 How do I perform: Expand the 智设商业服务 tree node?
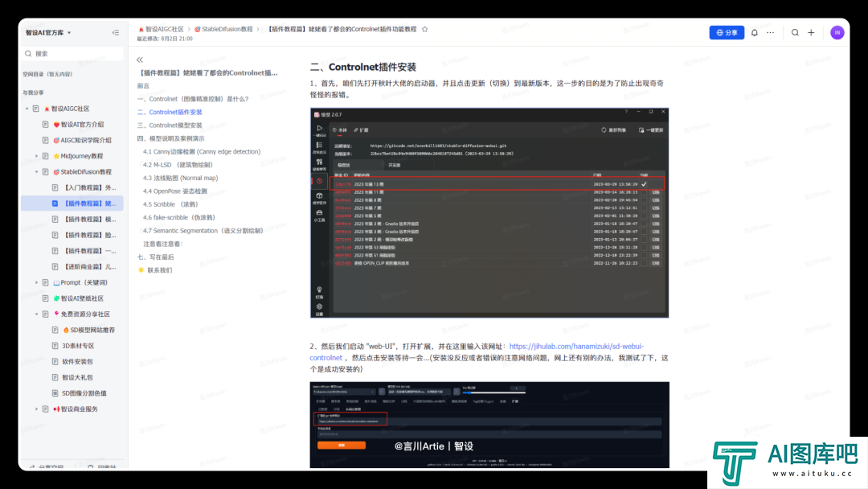click(36, 409)
